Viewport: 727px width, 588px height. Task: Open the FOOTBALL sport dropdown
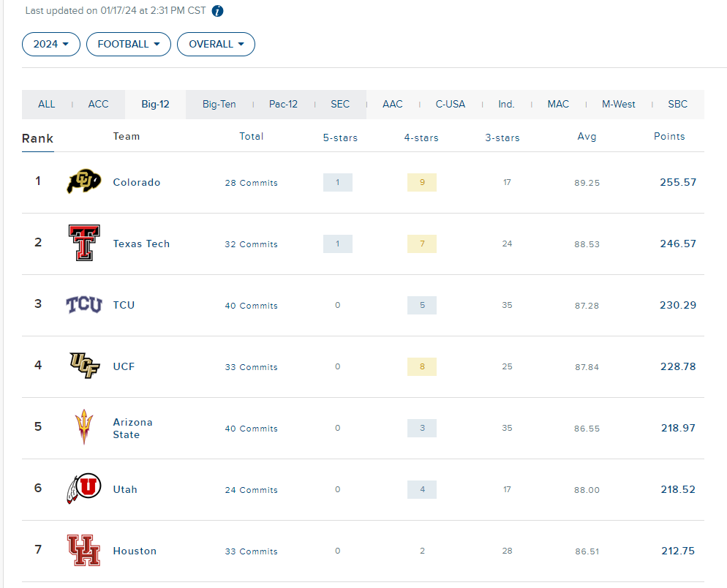coord(129,44)
